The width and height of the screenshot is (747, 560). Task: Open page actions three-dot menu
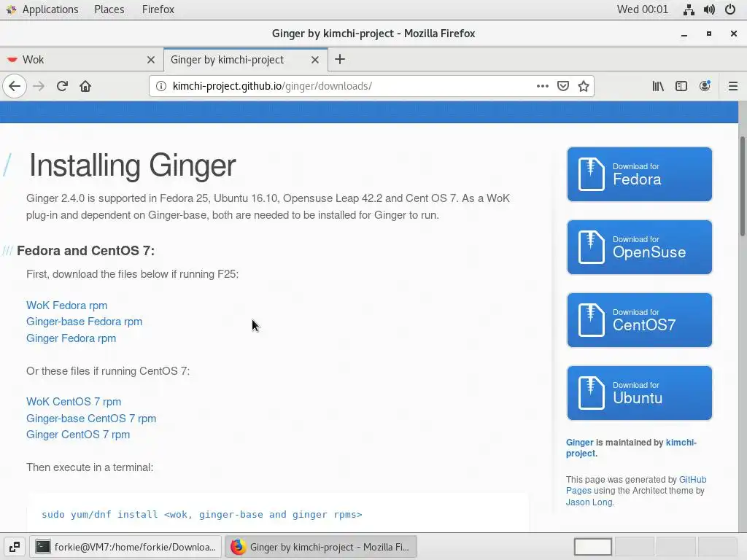point(542,86)
